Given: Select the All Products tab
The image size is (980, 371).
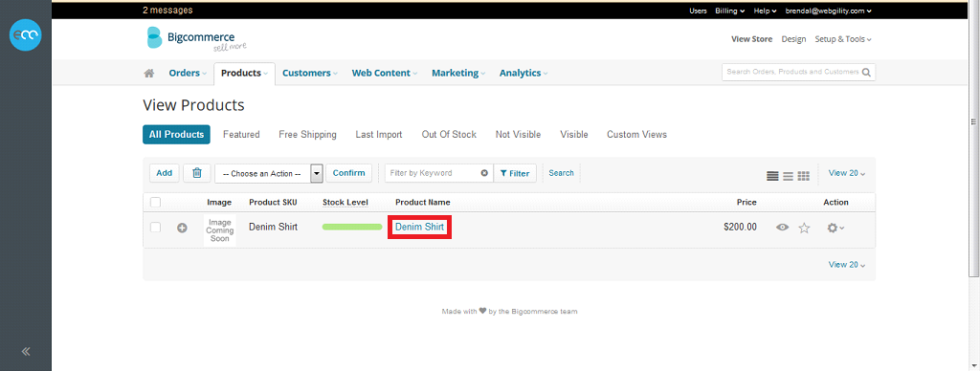Looking at the screenshot, I should pos(176,134).
